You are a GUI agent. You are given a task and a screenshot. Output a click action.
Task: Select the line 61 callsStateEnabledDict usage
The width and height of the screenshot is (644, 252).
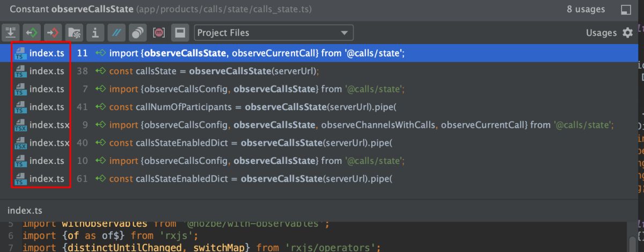coord(318,178)
